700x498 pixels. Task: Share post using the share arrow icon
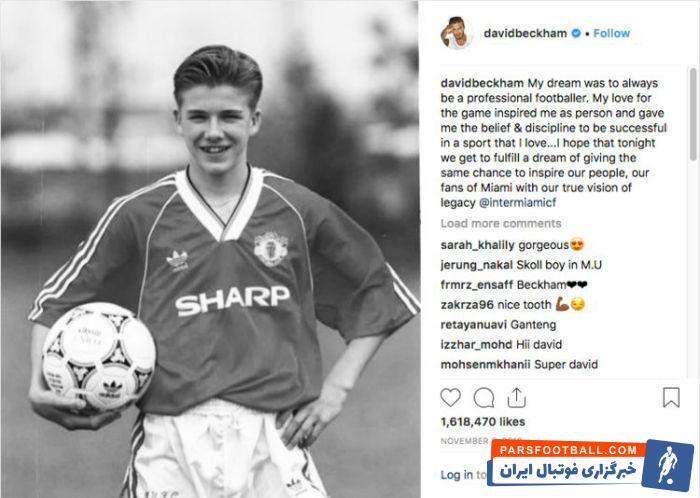click(517, 397)
